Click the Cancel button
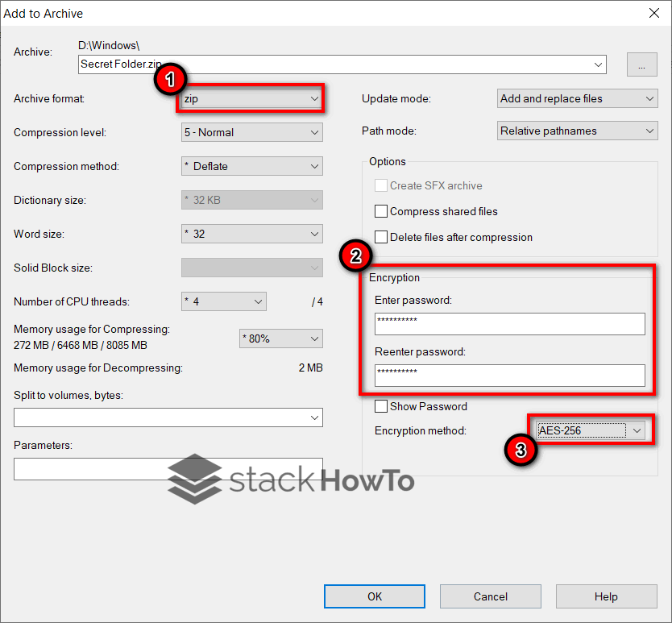 (x=490, y=596)
